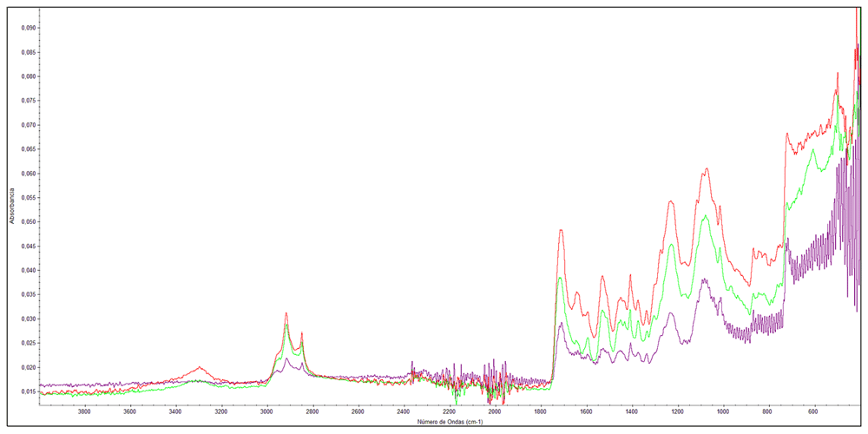
Task: Select the 0.075 y-axis tick label
Action: [28, 101]
